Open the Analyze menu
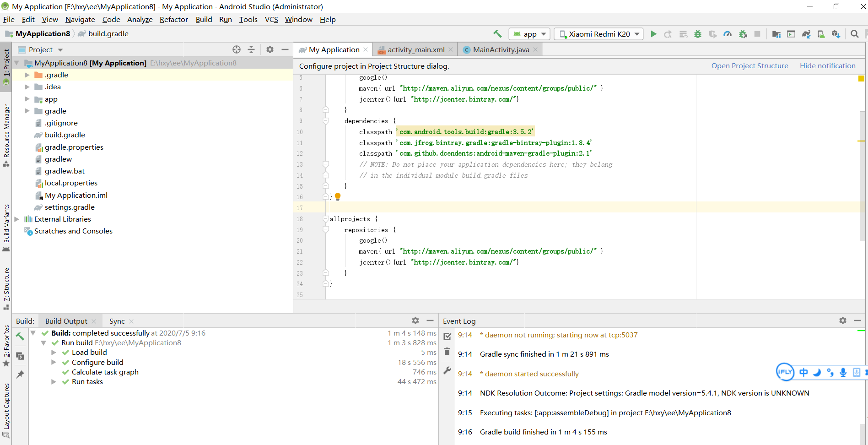Image resolution: width=868 pixels, height=445 pixels. pos(140,19)
